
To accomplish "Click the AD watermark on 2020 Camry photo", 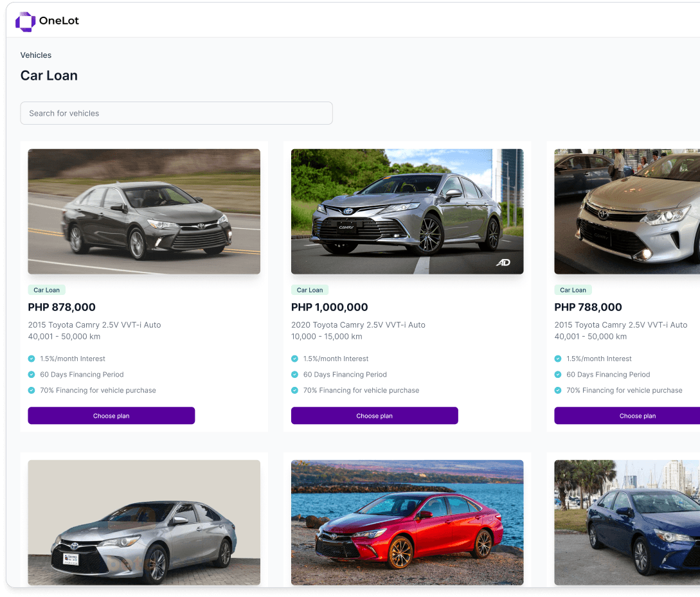I will [503, 262].
